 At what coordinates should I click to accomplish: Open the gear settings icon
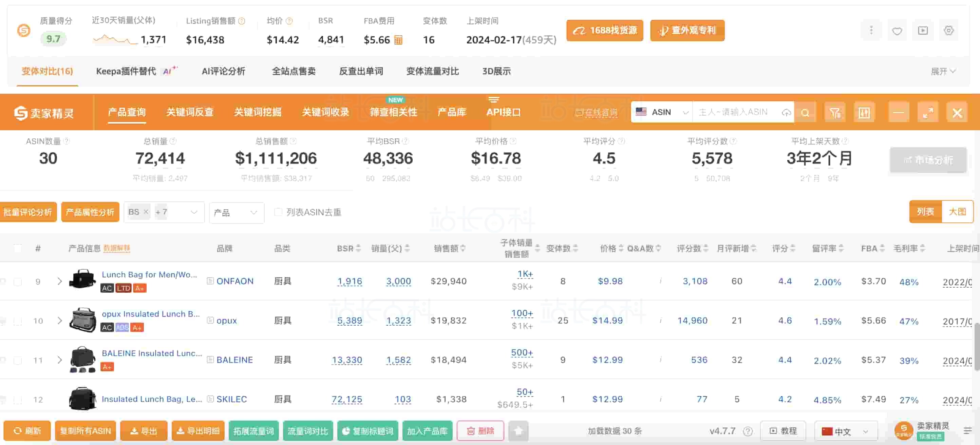(x=948, y=31)
